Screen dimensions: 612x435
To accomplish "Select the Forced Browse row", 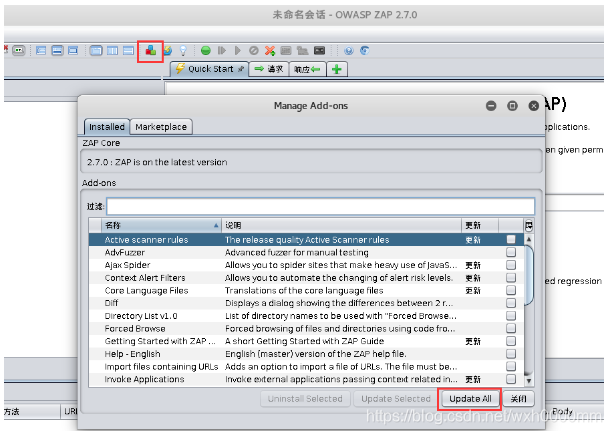I will click(306, 328).
